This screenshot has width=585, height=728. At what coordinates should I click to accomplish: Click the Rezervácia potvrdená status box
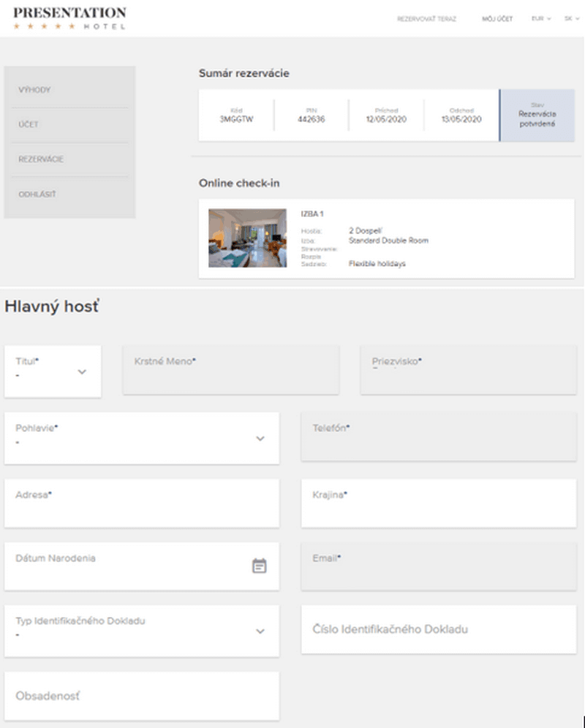[x=537, y=115]
